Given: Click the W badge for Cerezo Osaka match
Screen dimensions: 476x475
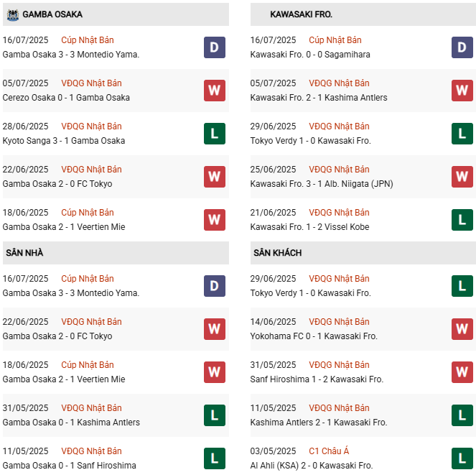Looking at the screenshot, I should coord(215,91).
